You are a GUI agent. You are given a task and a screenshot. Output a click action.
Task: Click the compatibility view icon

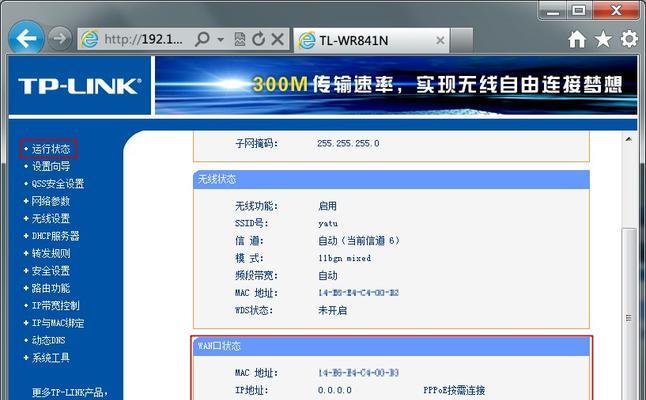(240, 40)
